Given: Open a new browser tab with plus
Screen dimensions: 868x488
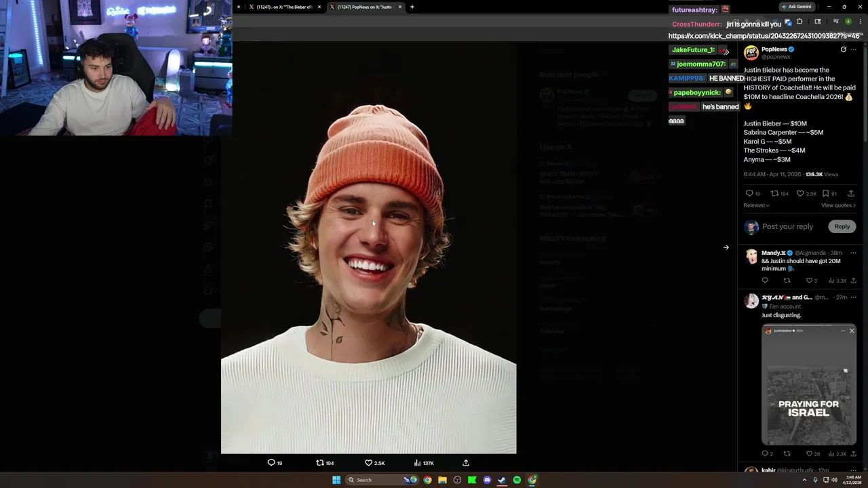Looking at the screenshot, I should (412, 7).
